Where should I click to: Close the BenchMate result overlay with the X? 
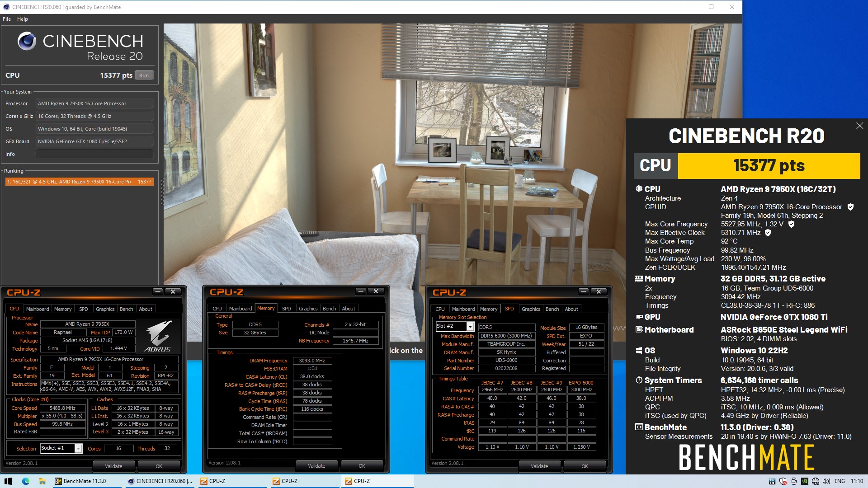pos(859,126)
